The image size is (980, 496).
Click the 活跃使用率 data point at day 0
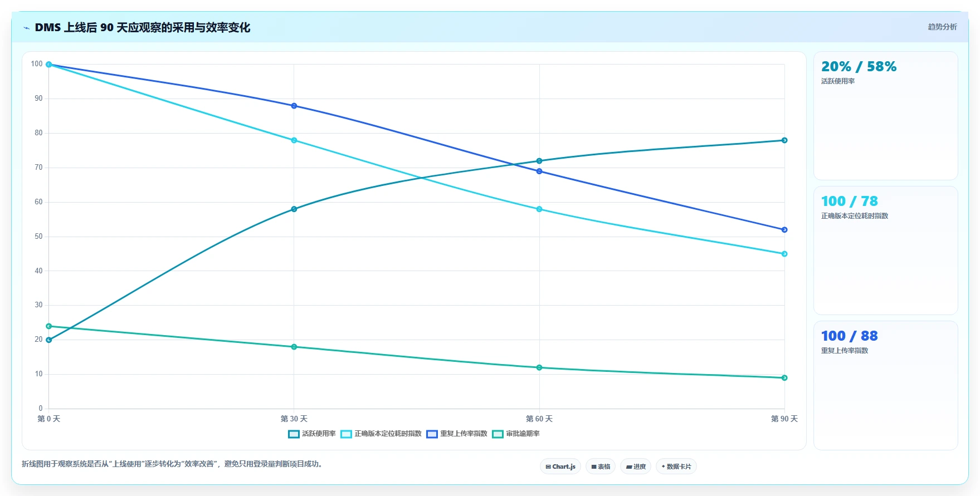[49, 340]
